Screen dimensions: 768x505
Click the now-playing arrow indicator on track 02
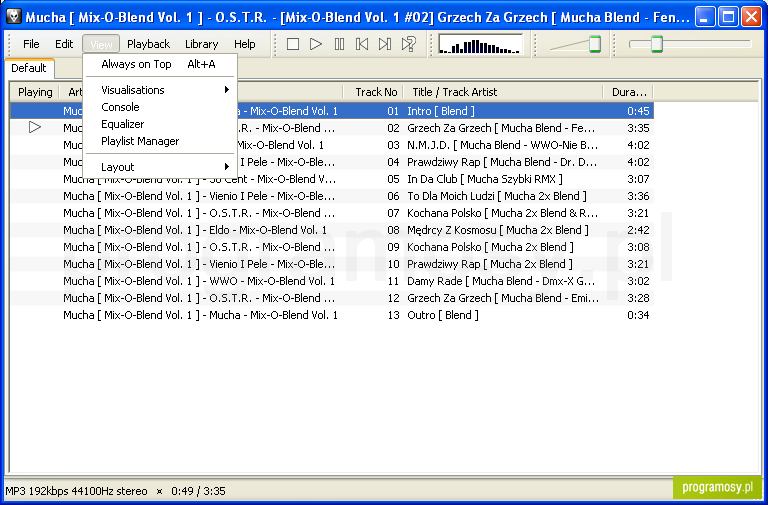(x=34, y=128)
